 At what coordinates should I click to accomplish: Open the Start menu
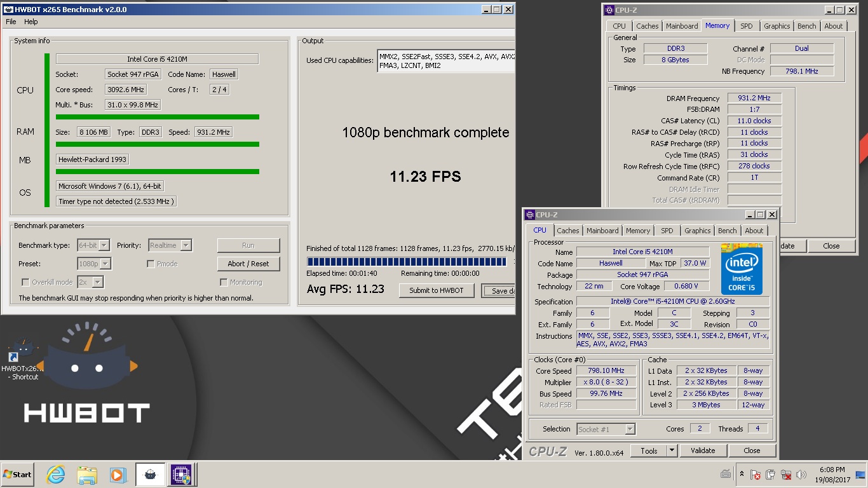click(x=18, y=474)
